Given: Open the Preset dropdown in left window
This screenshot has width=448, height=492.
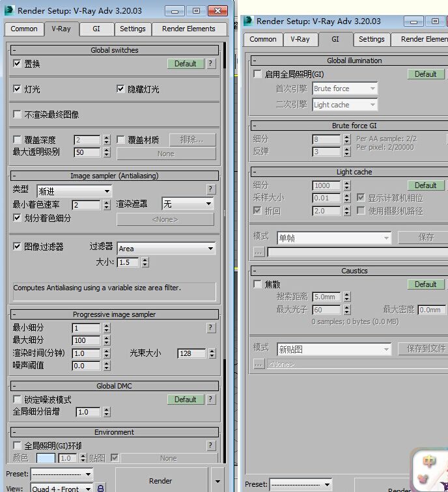Looking at the screenshot, I should coord(61,474).
